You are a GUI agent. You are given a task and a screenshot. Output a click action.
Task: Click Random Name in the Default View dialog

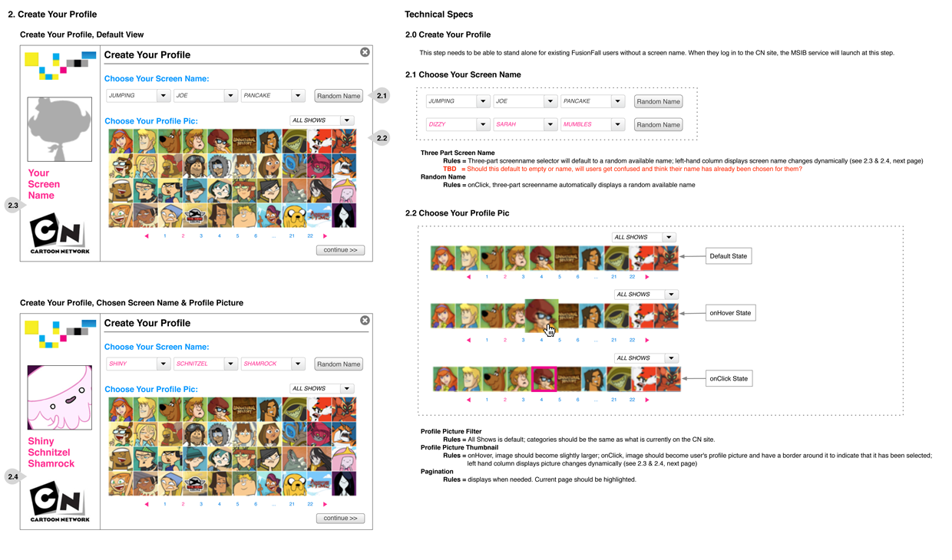(x=339, y=96)
